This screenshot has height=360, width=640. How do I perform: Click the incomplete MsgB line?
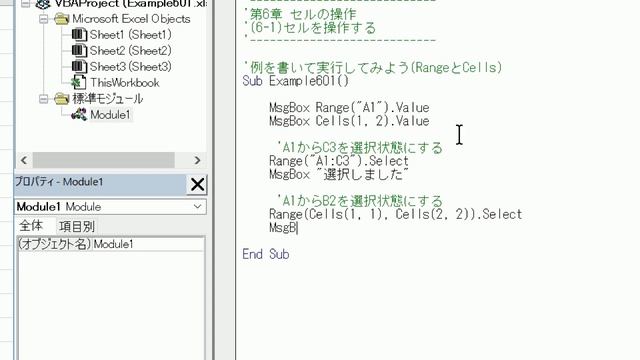click(284, 228)
